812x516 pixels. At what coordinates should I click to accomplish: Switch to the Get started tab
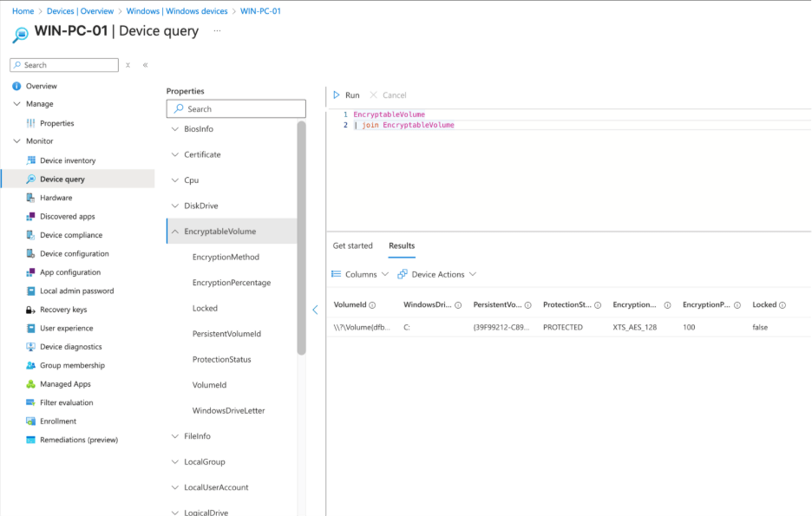tap(353, 245)
